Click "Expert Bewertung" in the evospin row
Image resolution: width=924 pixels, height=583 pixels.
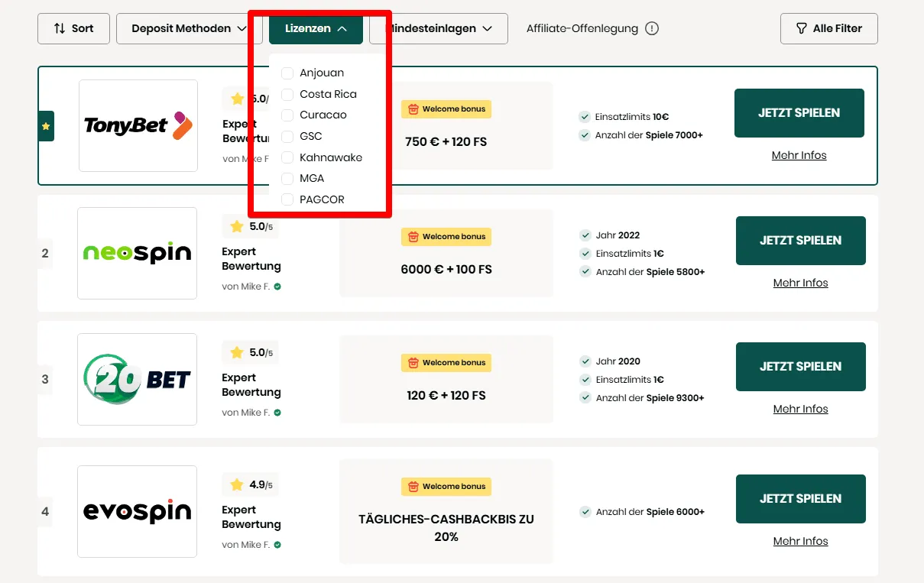click(x=251, y=517)
